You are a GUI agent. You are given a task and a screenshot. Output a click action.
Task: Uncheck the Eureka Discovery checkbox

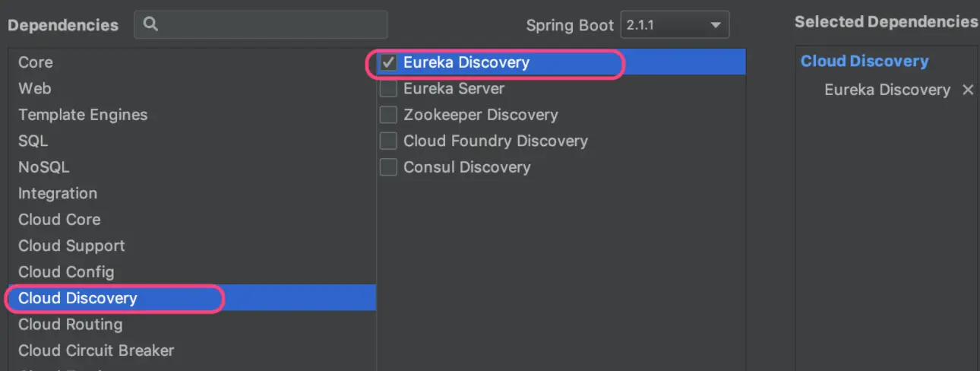pyautogui.click(x=388, y=62)
